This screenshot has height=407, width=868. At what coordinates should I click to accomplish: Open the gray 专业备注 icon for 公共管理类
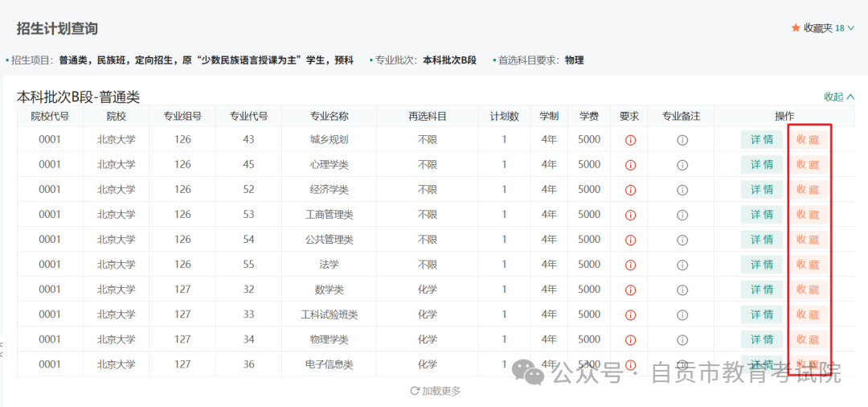(682, 240)
